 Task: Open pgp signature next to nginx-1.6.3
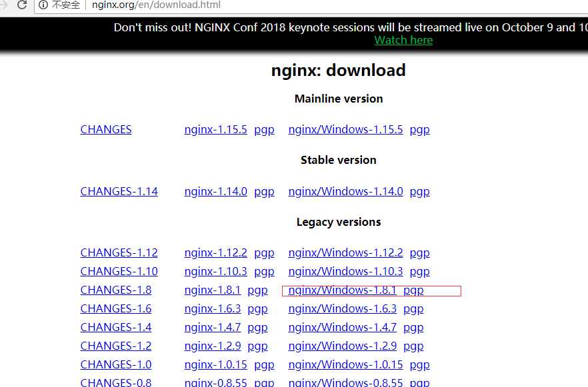(x=257, y=309)
